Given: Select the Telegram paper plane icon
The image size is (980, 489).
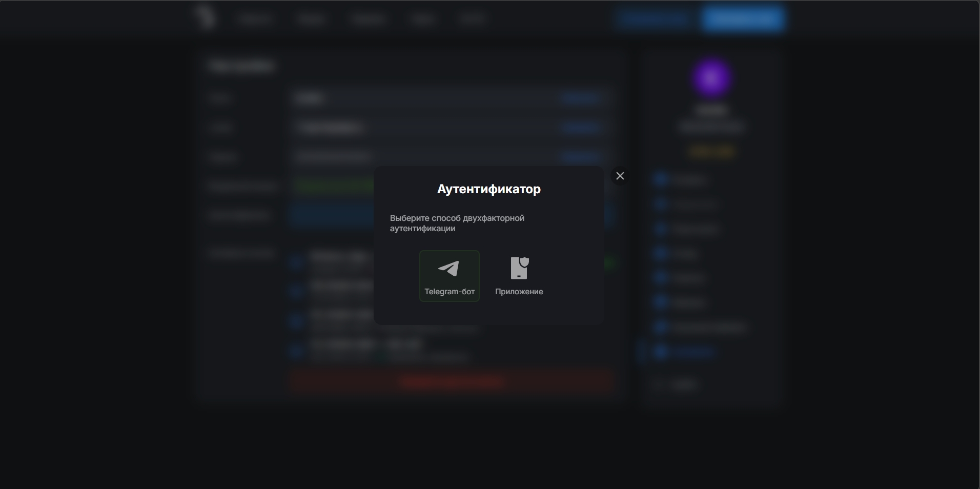Looking at the screenshot, I should tap(448, 269).
